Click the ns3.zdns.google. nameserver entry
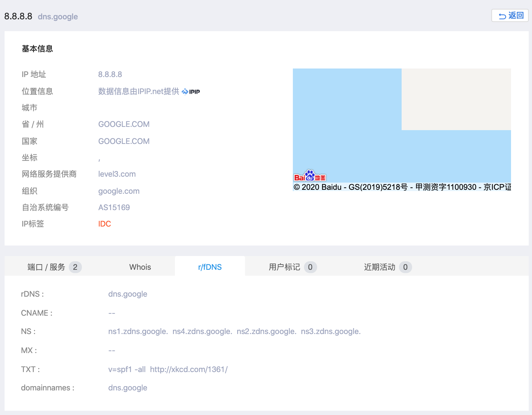532x415 pixels. click(331, 331)
